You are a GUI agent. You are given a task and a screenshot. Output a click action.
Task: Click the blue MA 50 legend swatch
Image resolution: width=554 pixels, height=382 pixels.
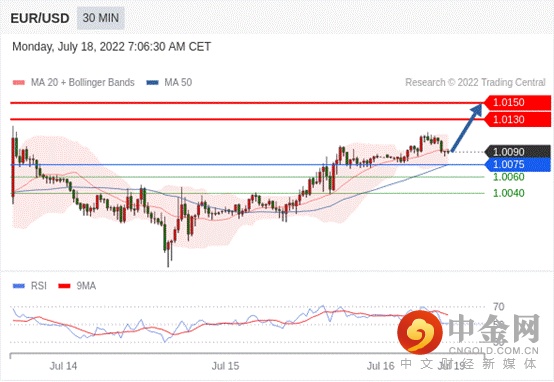(x=152, y=82)
